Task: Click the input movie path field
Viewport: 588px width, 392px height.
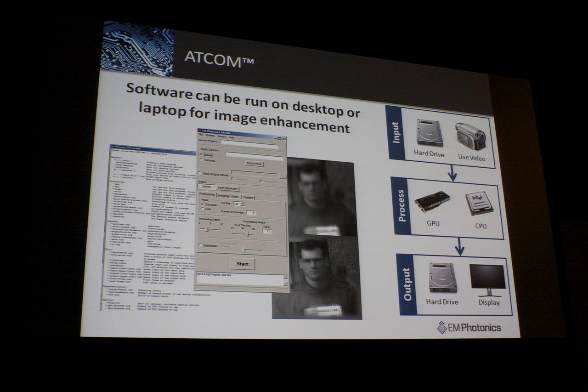Action: 254,156
